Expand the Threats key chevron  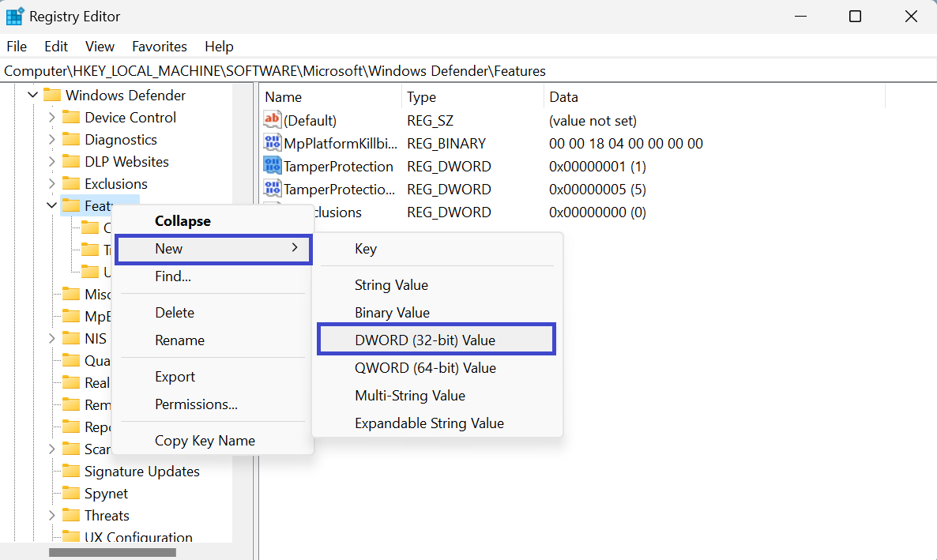[x=52, y=516]
